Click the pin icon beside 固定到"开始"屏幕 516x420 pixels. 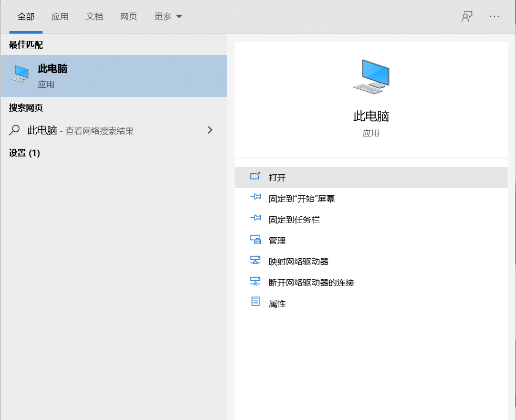click(x=256, y=197)
